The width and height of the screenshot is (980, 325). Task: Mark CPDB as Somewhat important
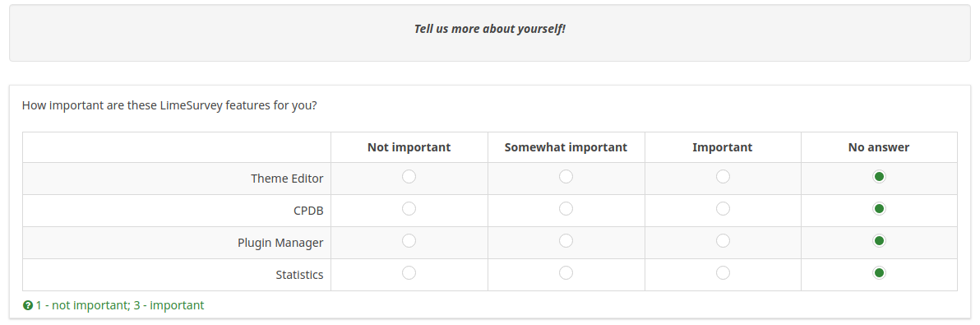tap(566, 209)
